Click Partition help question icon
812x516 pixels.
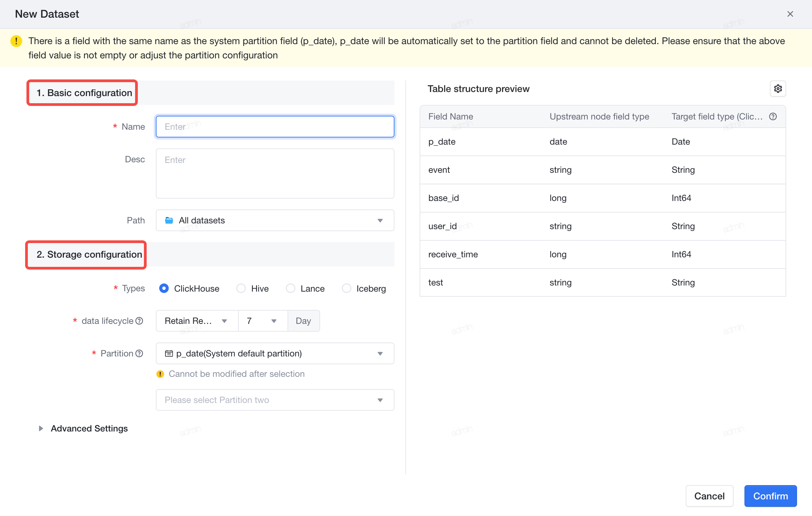[139, 353]
